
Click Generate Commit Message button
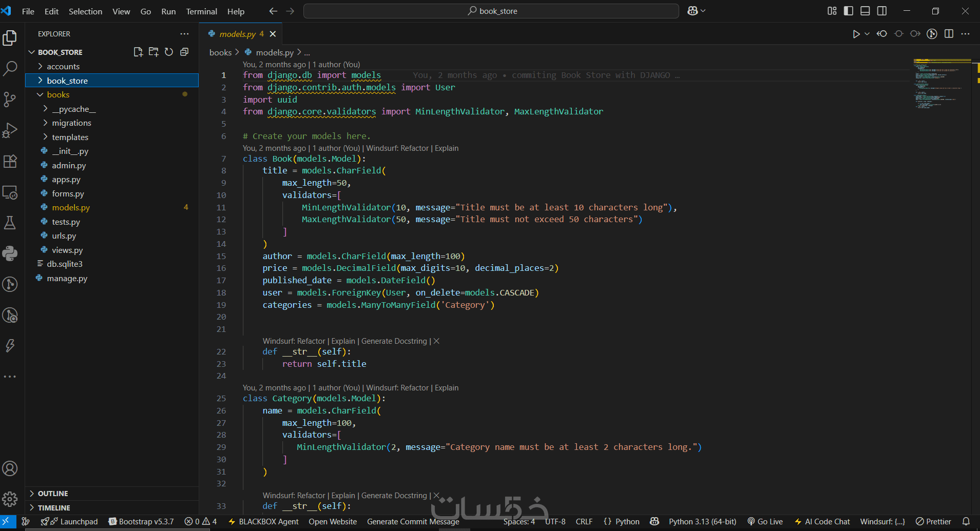click(x=413, y=522)
